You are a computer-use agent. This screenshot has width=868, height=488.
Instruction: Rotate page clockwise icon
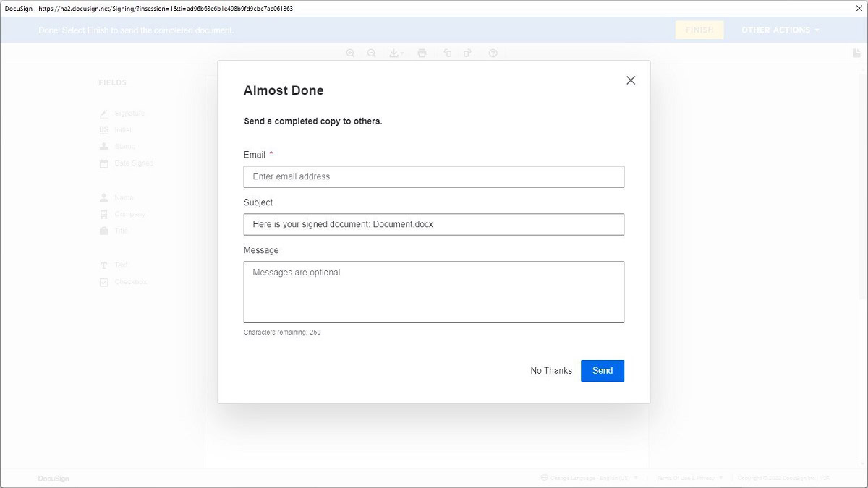click(468, 53)
